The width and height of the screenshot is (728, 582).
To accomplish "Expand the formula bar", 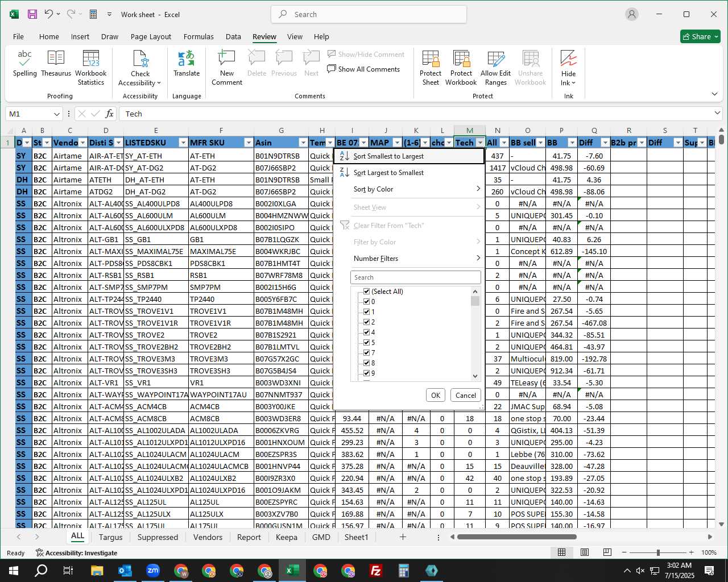I will click(x=717, y=114).
